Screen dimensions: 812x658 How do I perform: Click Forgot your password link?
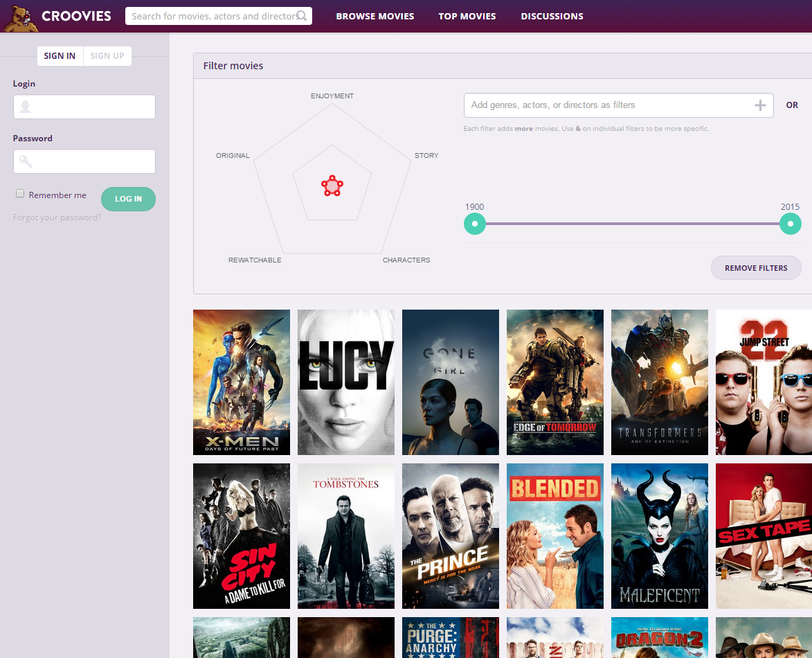57,217
